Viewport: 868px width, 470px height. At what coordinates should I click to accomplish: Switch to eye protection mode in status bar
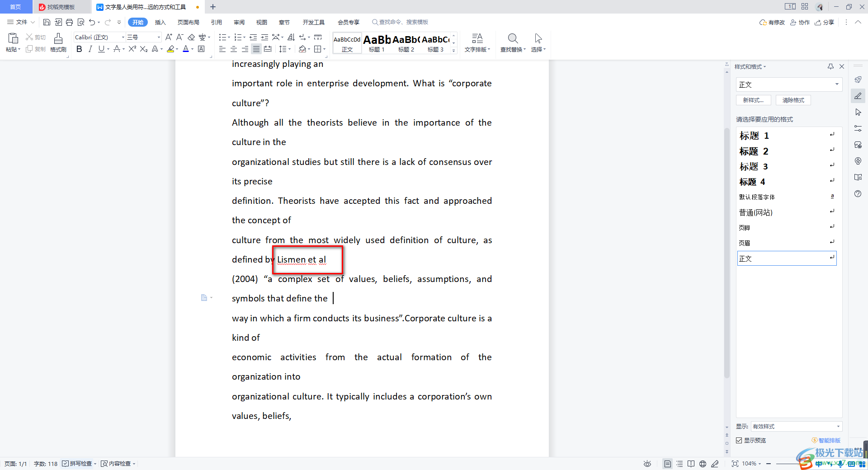647,464
